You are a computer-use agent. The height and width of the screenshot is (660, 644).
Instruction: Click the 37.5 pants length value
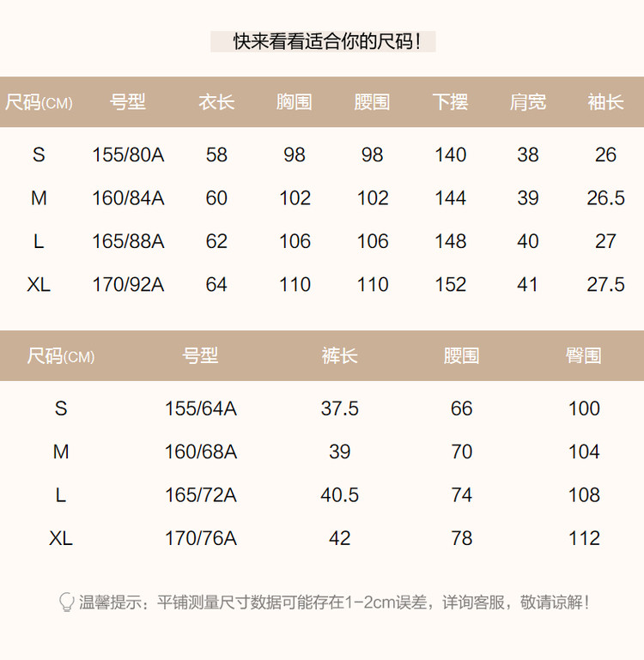339,409
